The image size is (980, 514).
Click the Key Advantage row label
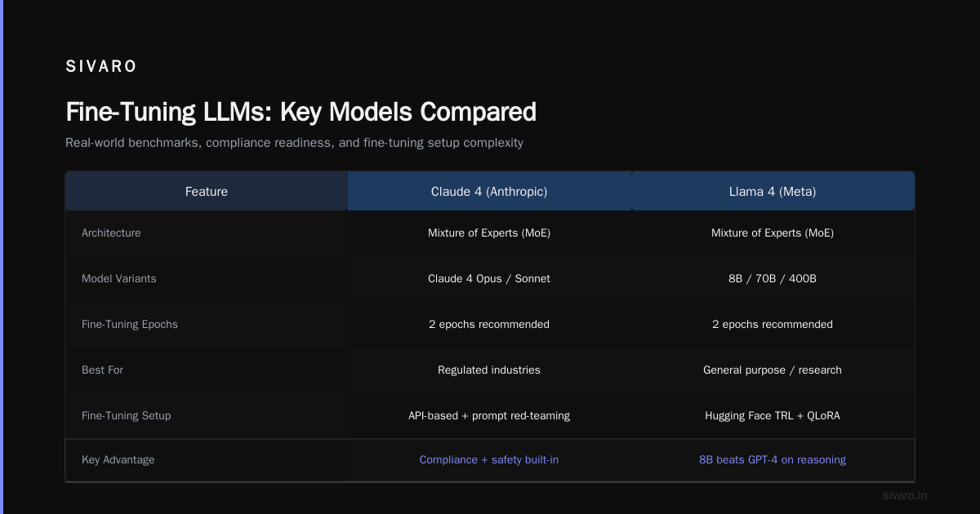click(118, 460)
